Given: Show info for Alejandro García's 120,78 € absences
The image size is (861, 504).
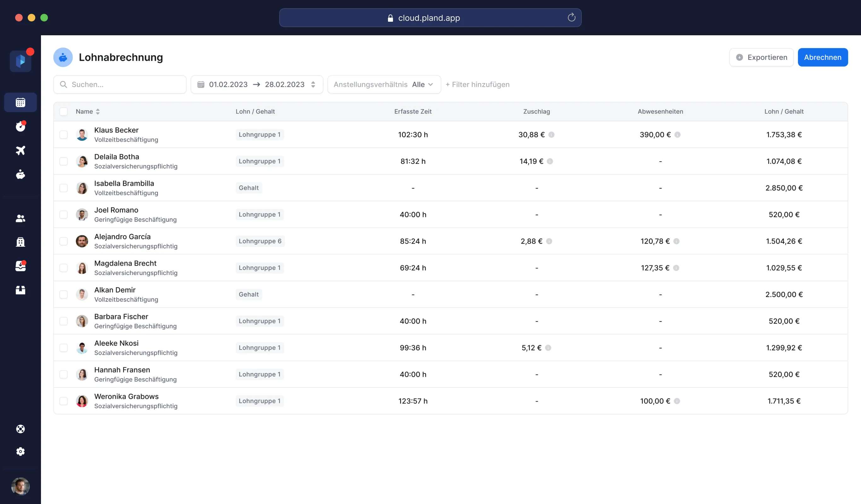Looking at the screenshot, I should point(677,241).
